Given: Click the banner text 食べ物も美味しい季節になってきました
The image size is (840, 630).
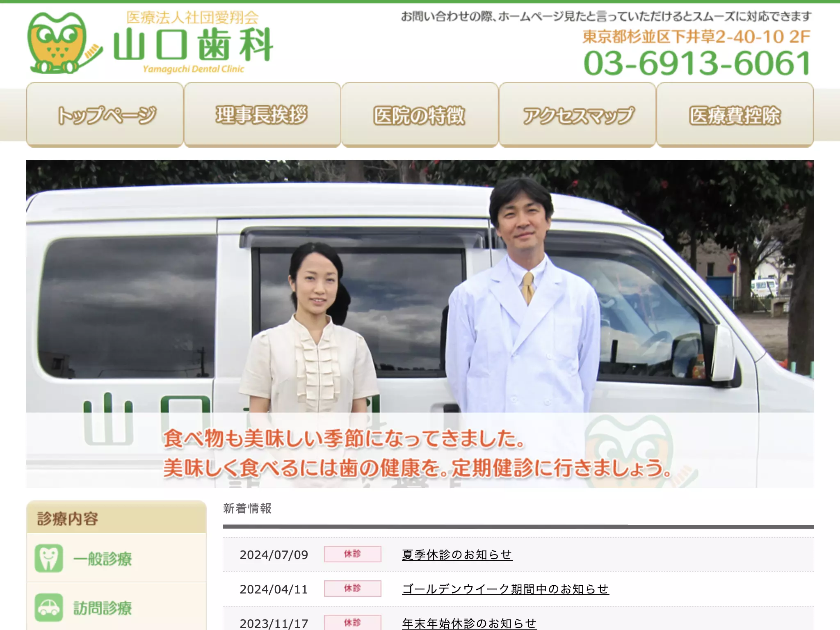Looking at the screenshot, I should click(x=344, y=438).
